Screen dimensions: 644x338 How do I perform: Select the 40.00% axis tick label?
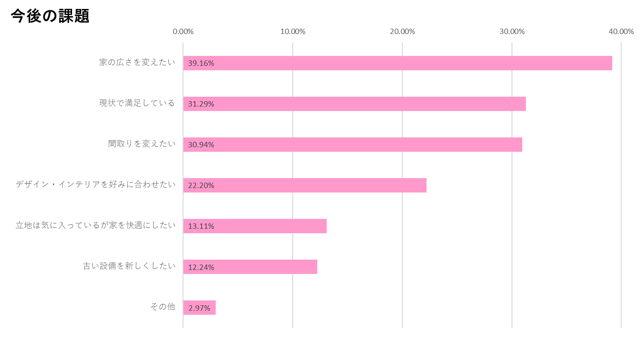click(621, 31)
